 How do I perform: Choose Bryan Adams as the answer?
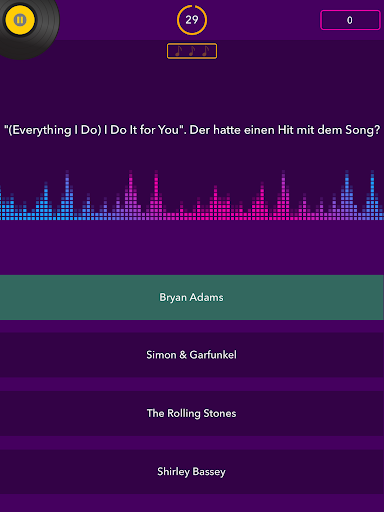(192, 297)
